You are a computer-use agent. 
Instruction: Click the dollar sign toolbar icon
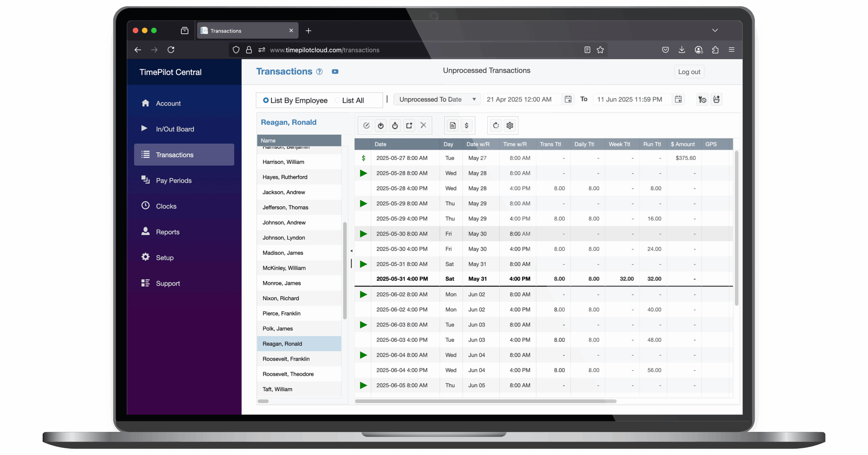[467, 125]
